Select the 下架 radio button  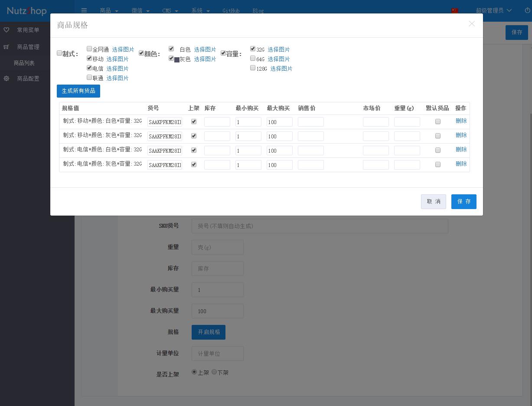click(214, 372)
